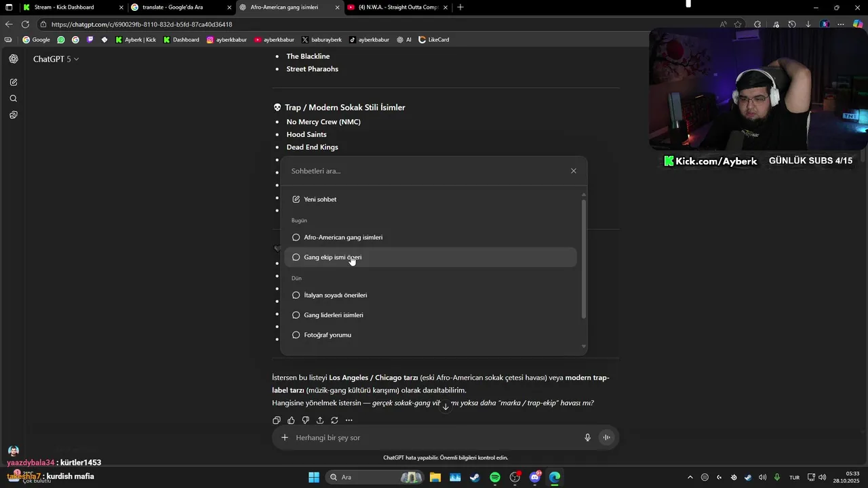Open the more options ellipsis under response

click(349, 420)
